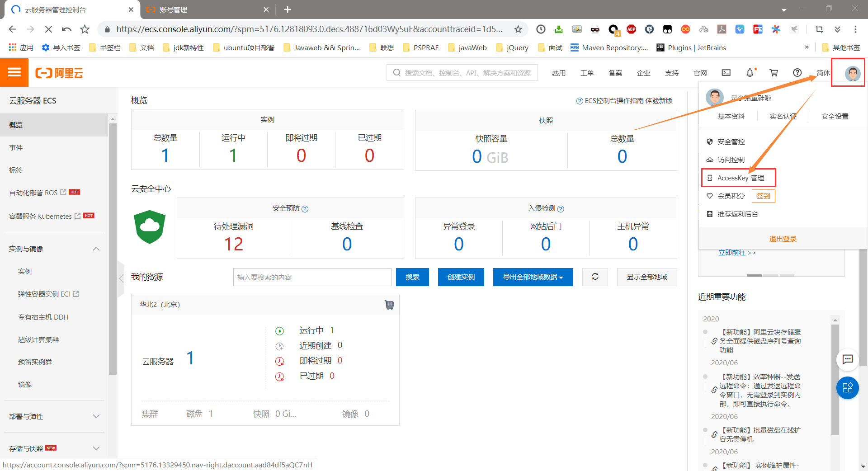Viewport: 868px width, 471px height.
Task: Click the 搜索 button
Action: tap(412, 277)
